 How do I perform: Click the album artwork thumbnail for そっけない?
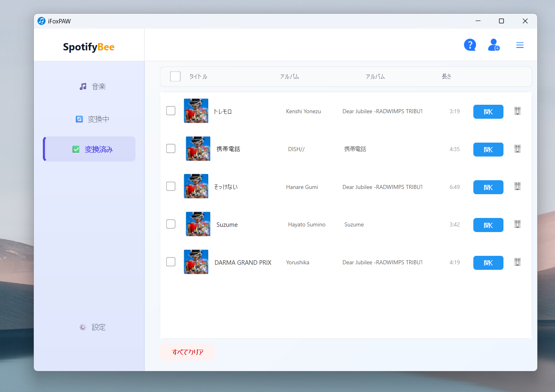[x=196, y=186]
